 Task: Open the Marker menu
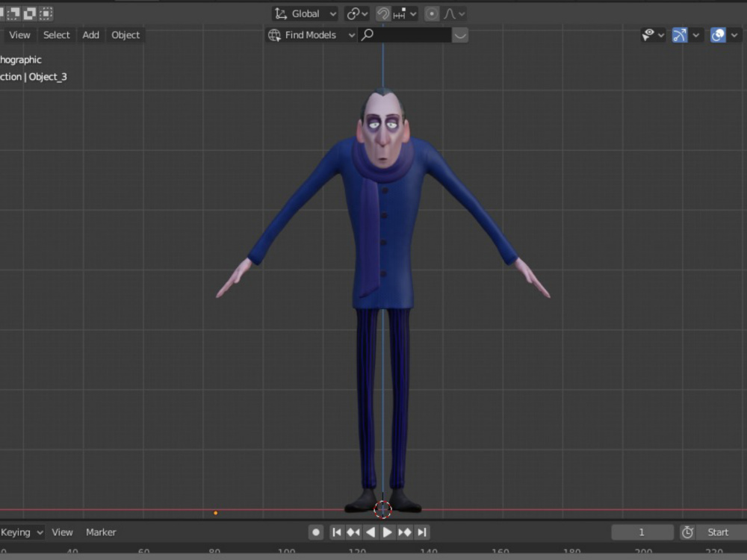pos(101,532)
